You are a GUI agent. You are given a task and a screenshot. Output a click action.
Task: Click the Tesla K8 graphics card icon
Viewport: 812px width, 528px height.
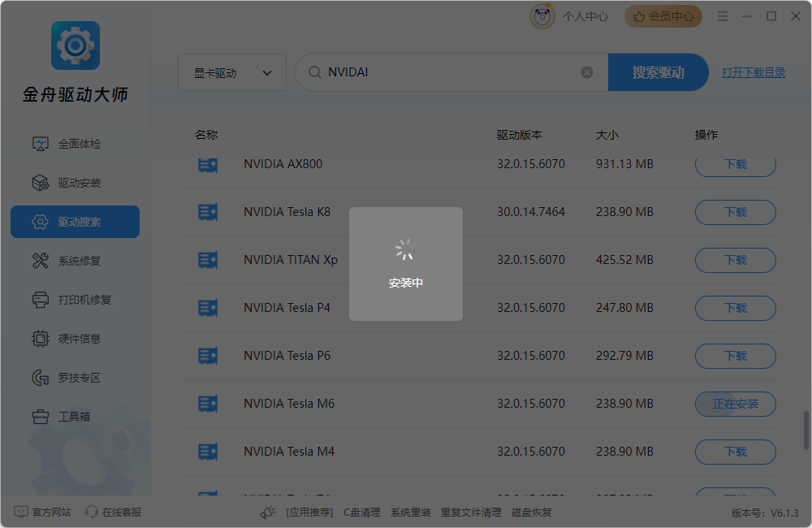(x=208, y=213)
